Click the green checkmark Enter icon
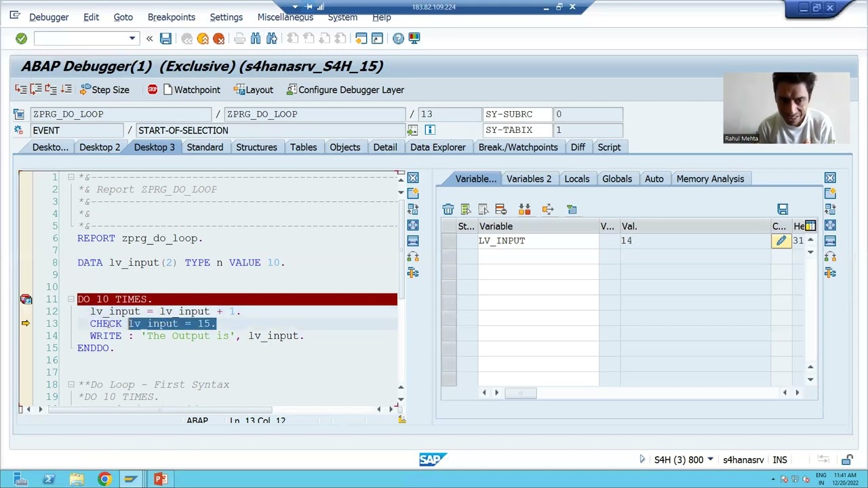Image resolution: width=868 pixels, height=488 pixels. coord(21,39)
